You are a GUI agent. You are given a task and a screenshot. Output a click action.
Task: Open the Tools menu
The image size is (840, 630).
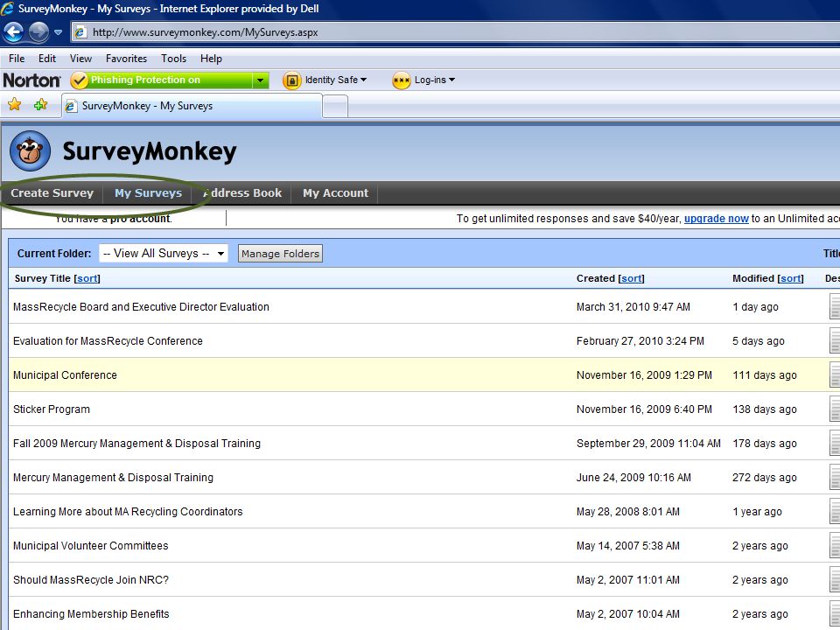[x=173, y=59]
